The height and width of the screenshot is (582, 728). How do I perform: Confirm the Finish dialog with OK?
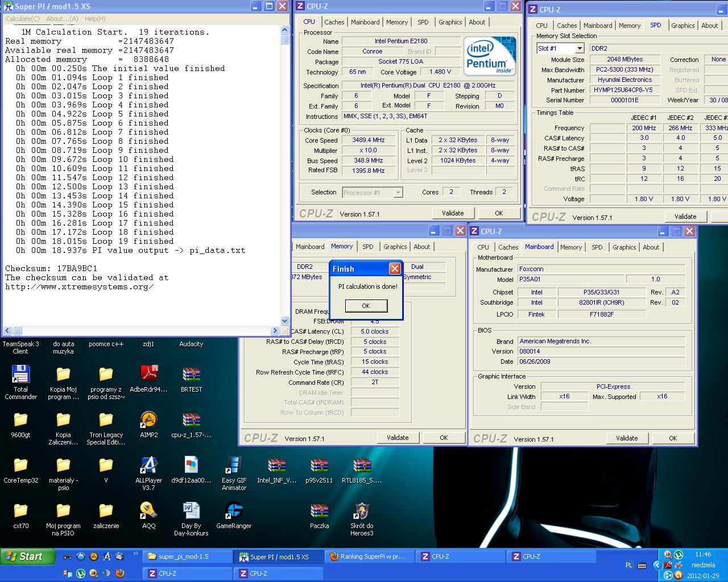click(366, 306)
